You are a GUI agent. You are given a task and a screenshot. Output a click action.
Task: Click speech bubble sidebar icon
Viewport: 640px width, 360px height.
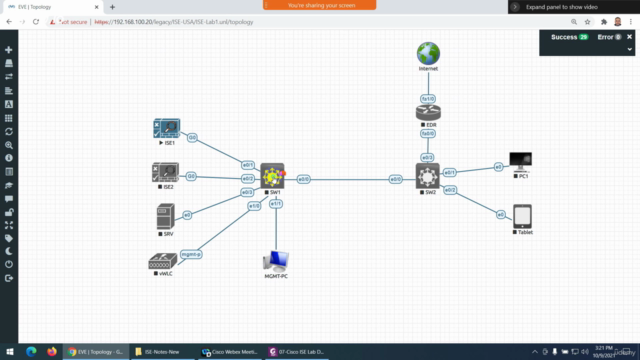click(x=9, y=199)
